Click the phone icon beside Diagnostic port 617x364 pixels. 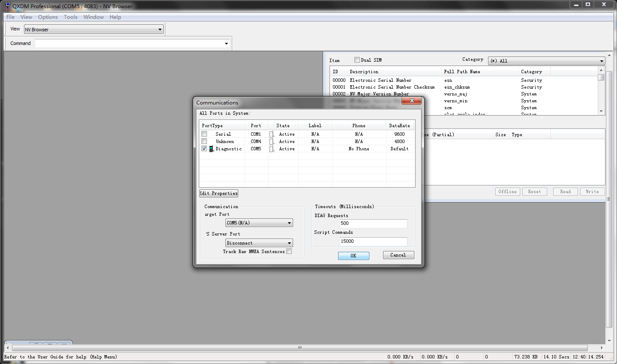(x=211, y=149)
